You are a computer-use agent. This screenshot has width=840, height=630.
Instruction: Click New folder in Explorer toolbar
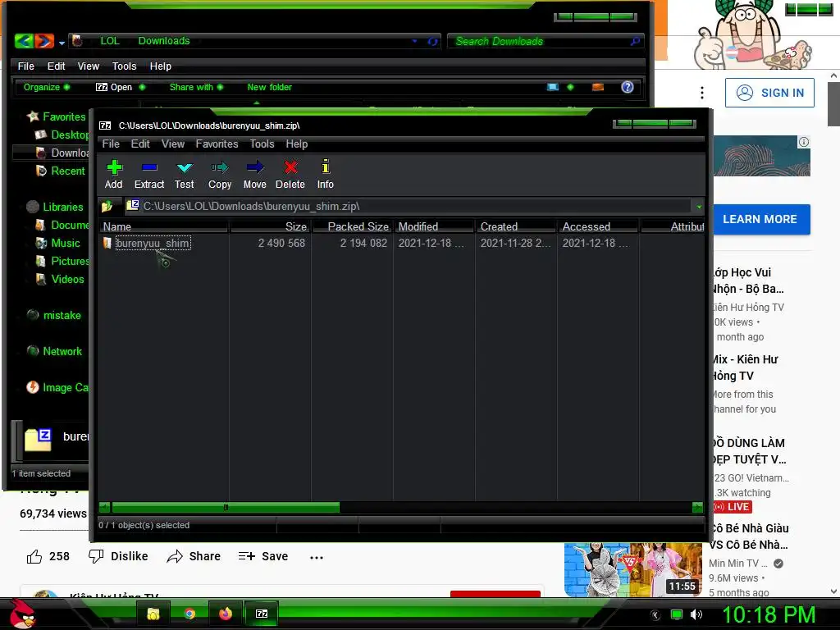tap(269, 87)
